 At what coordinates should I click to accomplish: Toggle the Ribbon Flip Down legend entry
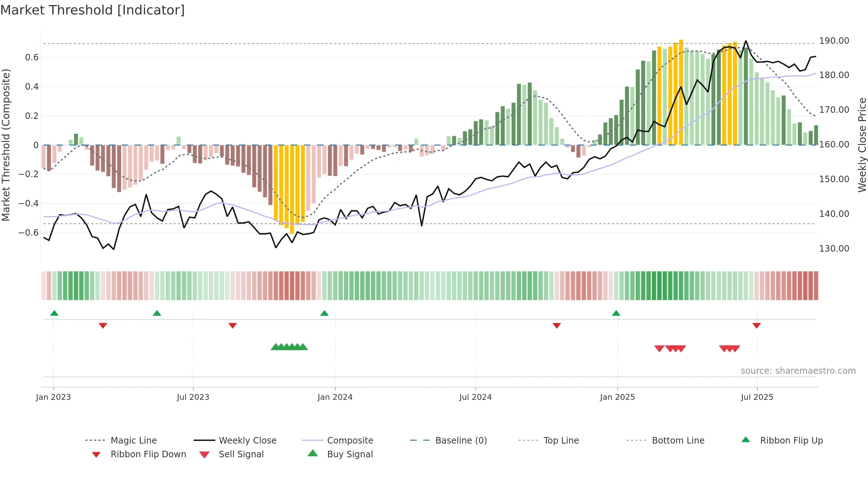coord(139,454)
